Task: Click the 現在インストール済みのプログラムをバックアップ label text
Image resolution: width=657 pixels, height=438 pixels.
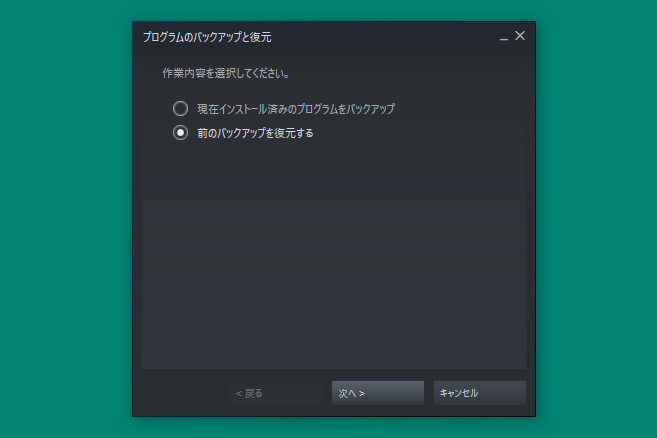Action: [296, 109]
